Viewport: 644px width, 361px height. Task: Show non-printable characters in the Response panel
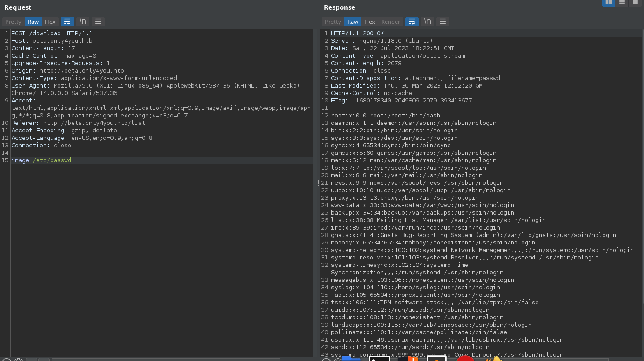[427, 22]
